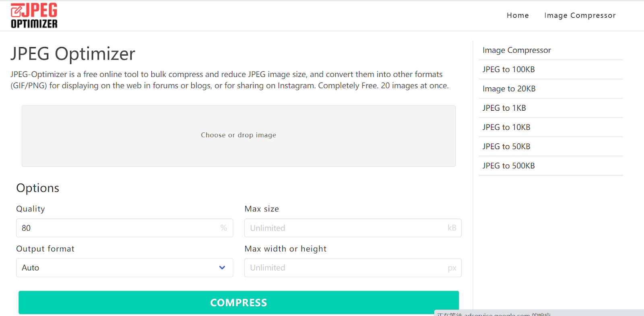Image resolution: width=644 pixels, height=316 pixels.
Task: Open the JPEG to 50KB link
Action: pyautogui.click(x=506, y=147)
